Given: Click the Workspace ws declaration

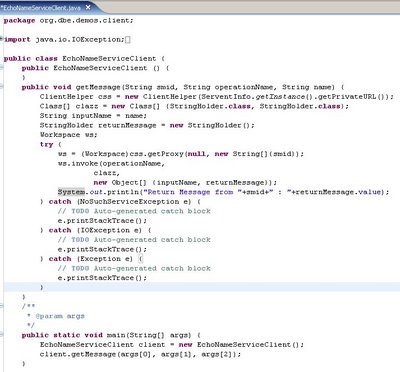Looking at the screenshot, I should (68, 135).
